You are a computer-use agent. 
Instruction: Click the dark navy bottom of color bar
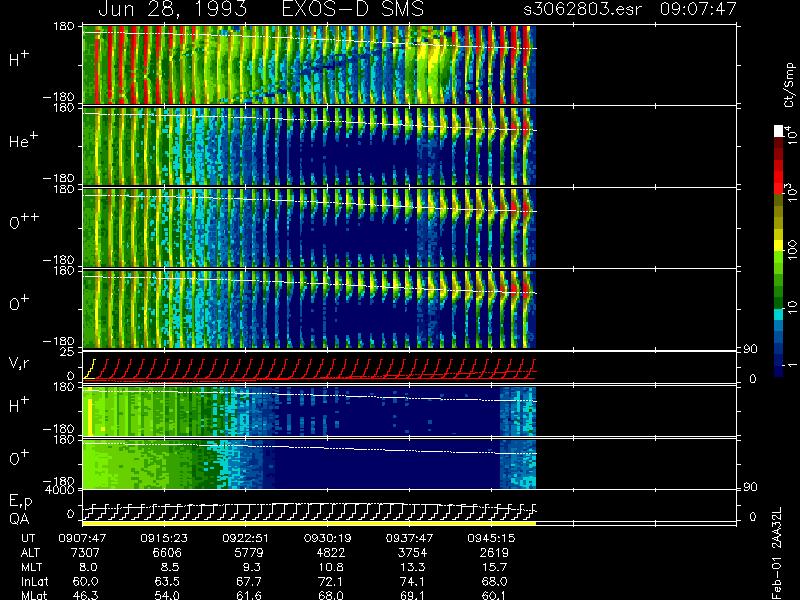point(779,370)
